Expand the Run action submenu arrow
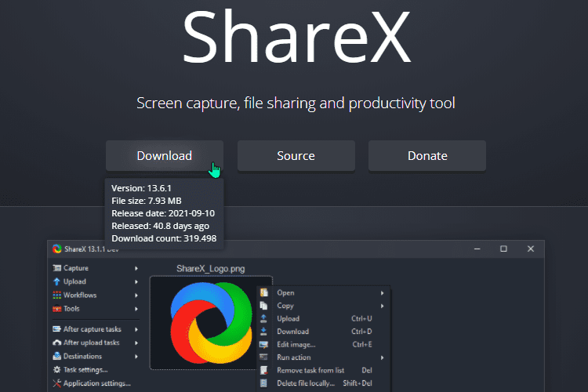The image size is (588, 392). 382,358
